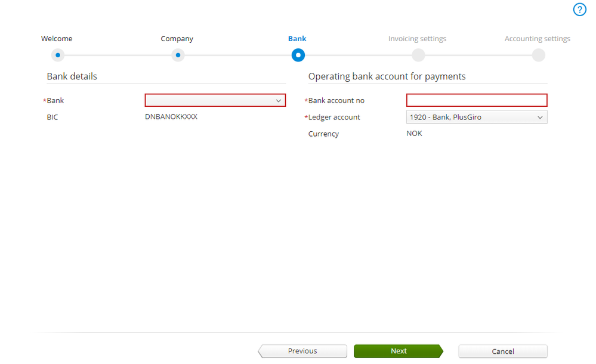Screen dimensions: 596x364
Task: Click the NOK currency value
Action: (414, 134)
